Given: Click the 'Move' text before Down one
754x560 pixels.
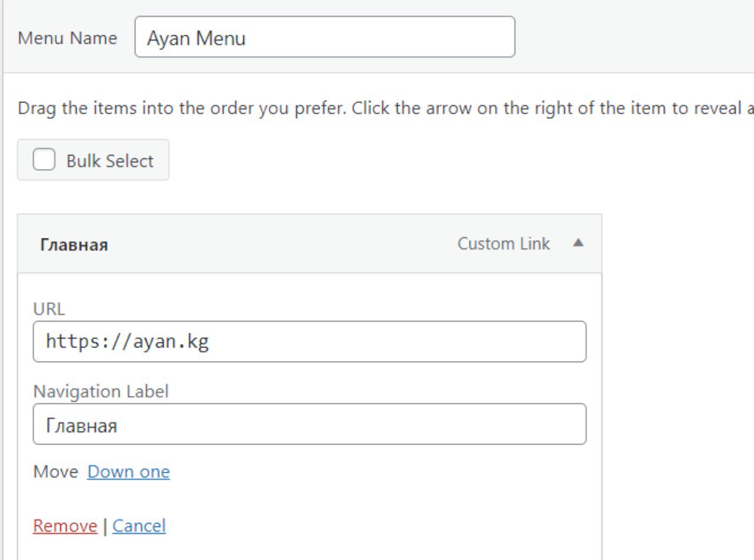Looking at the screenshot, I should (55, 472).
